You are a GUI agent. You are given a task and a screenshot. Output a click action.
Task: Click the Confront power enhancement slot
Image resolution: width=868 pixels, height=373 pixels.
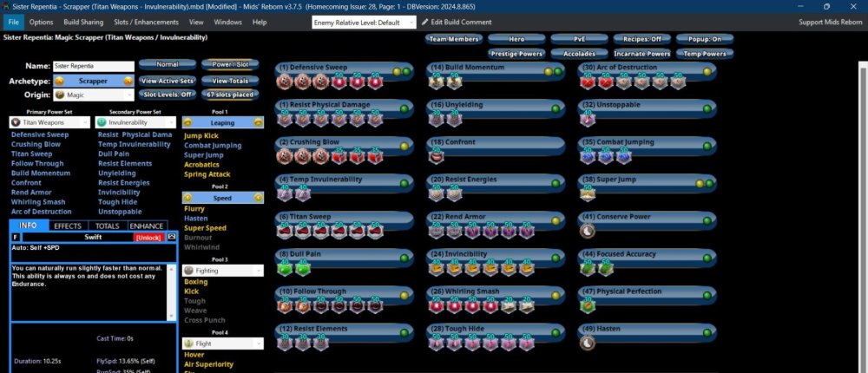coord(436,156)
